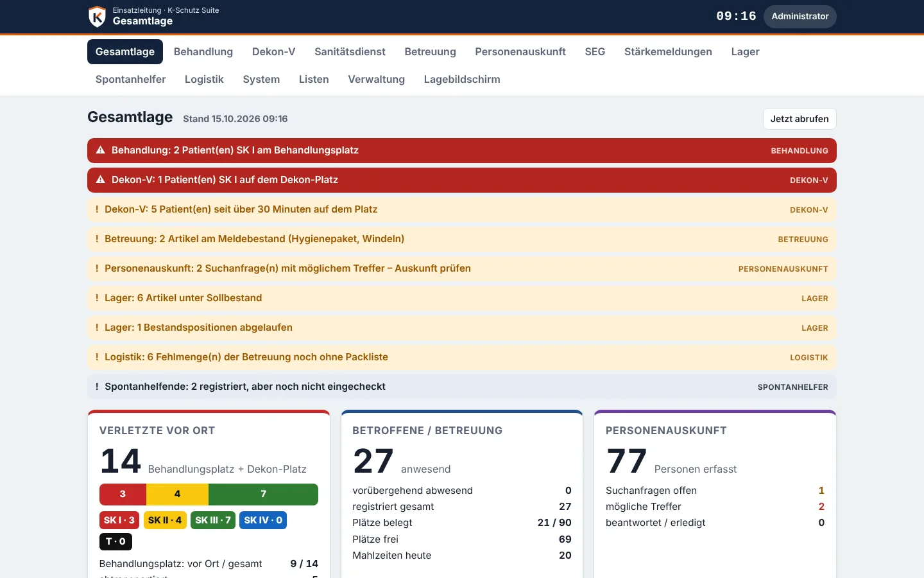
Task: Click the yellow segment showing 4 in triage bar
Action: 177,495
